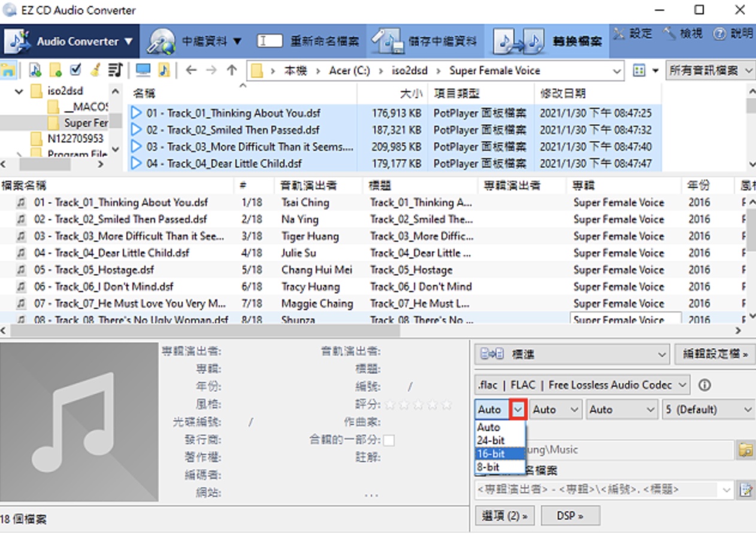Click the playlist music note icon
The height and width of the screenshot is (534, 756).
(x=115, y=71)
